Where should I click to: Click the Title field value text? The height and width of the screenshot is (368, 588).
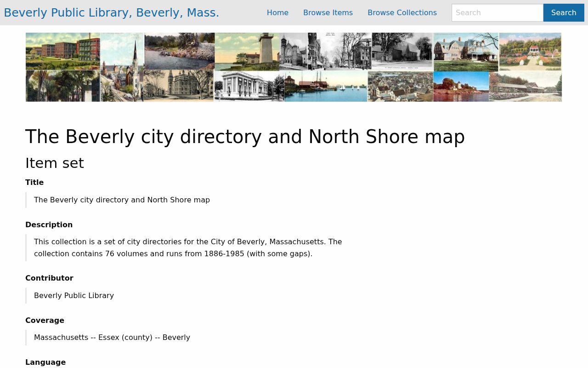[122, 200]
